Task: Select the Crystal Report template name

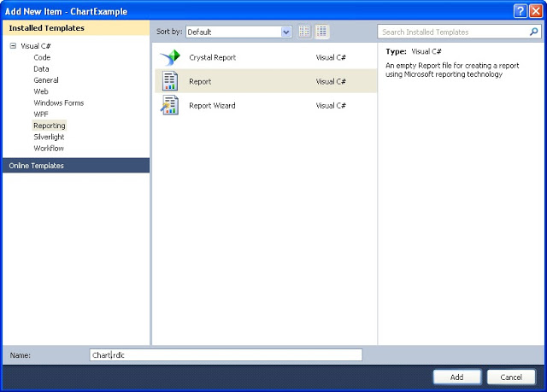Action: click(213, 57)
